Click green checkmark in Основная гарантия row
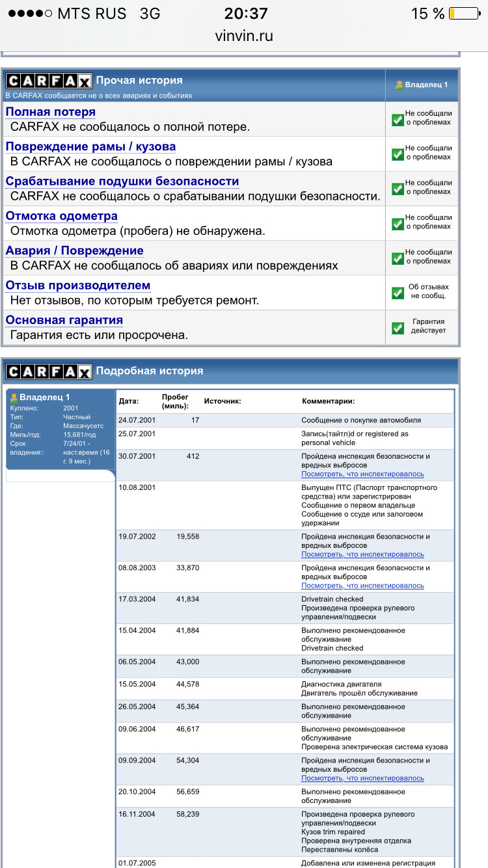The height and width of the screenshot is (868, 488). [x=398, y=328]
